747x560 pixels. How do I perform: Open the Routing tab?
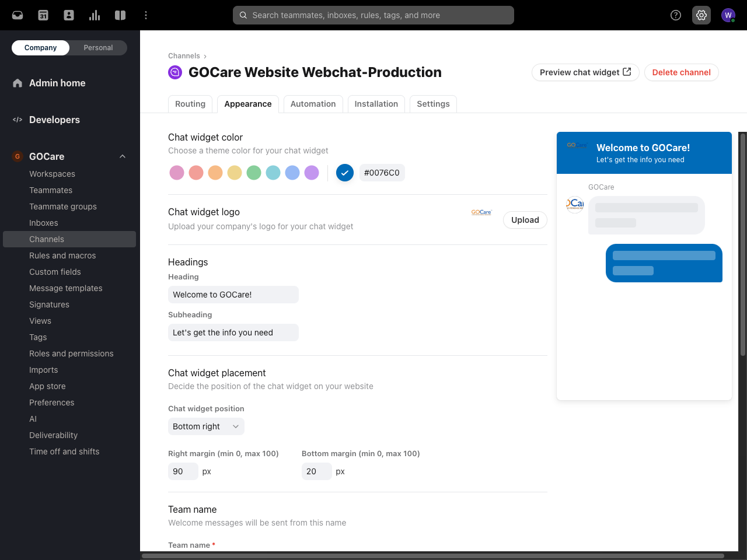(190, 104)
